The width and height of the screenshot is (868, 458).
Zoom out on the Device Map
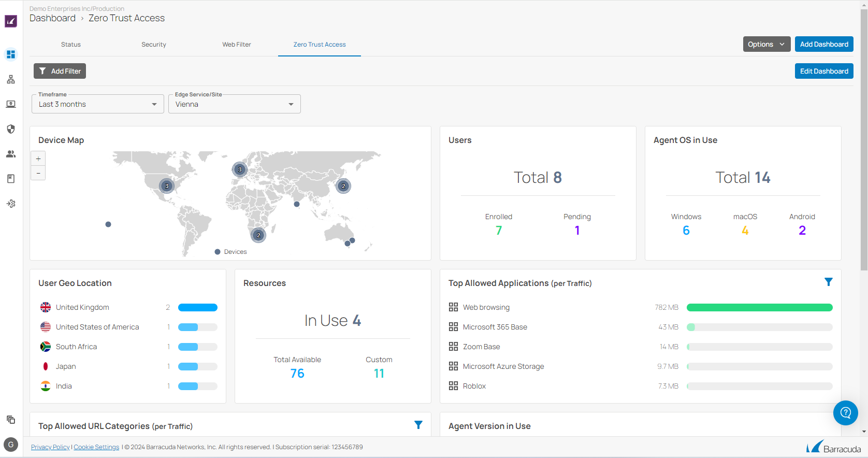click(x=38, y=173)
